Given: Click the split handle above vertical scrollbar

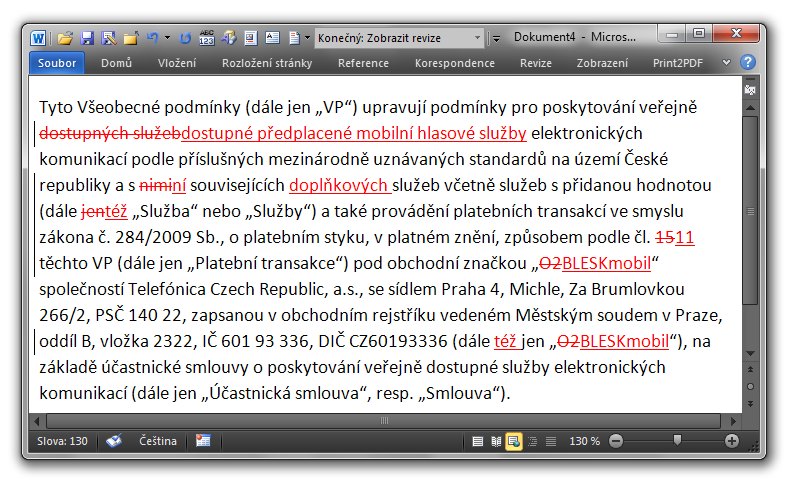Looking at the screenshot, I should 750,80.
